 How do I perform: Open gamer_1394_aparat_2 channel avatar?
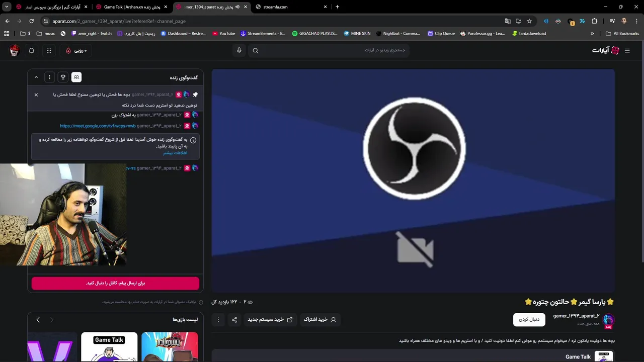pos(608,320)
